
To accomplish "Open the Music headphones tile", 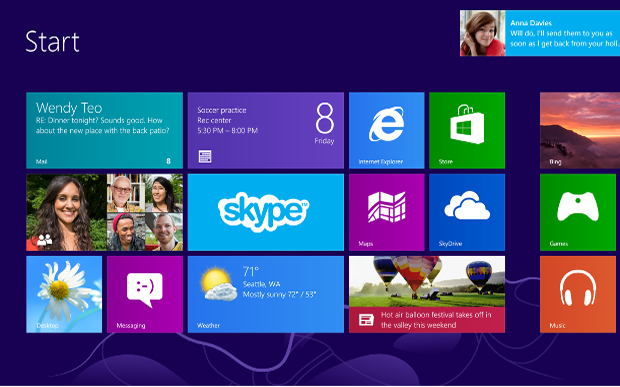I will (x=578, y=294).
